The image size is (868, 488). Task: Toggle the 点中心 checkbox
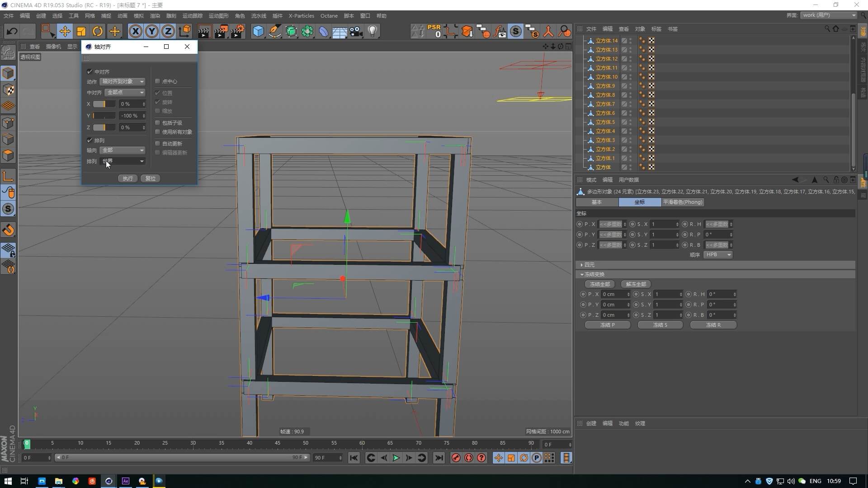point(158,81)
